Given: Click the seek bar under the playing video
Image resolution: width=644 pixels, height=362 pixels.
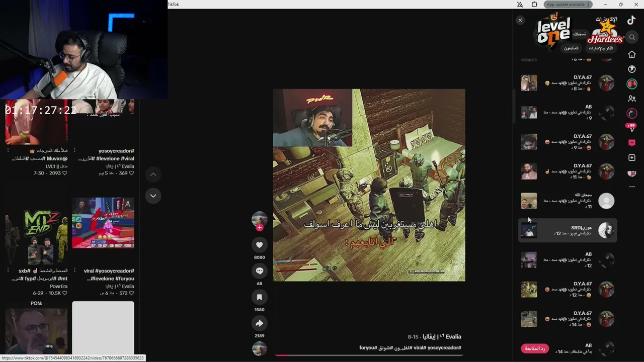Looking at the screenshot, I should coord(369,355).
